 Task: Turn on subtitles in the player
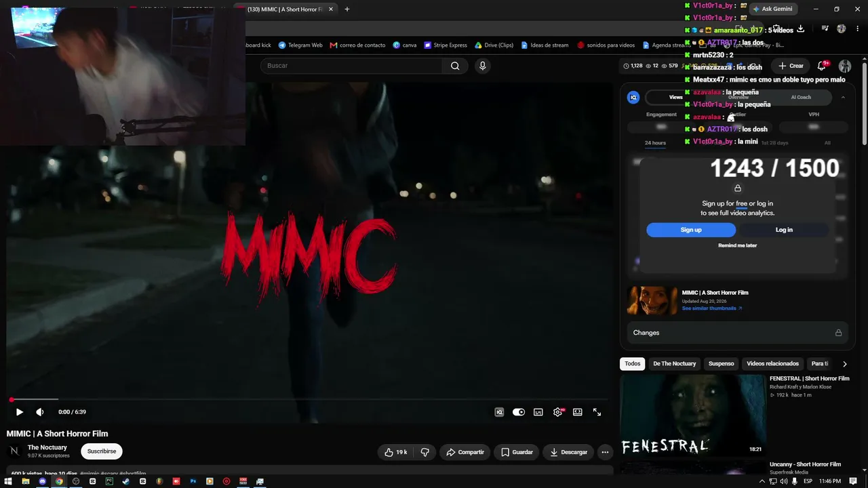tap(538, 412)
